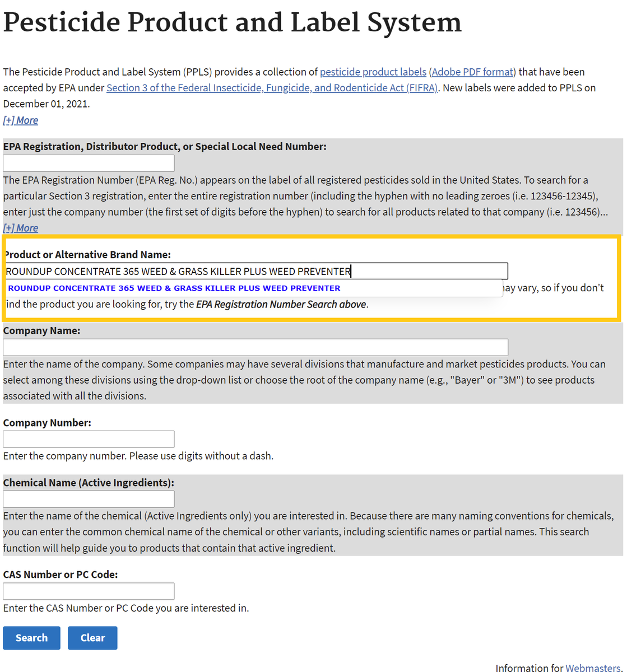Click the "Chemical Name (Active Ingredients):" label
This screenshot has width=627, height=672.
(x=89, y=483)
